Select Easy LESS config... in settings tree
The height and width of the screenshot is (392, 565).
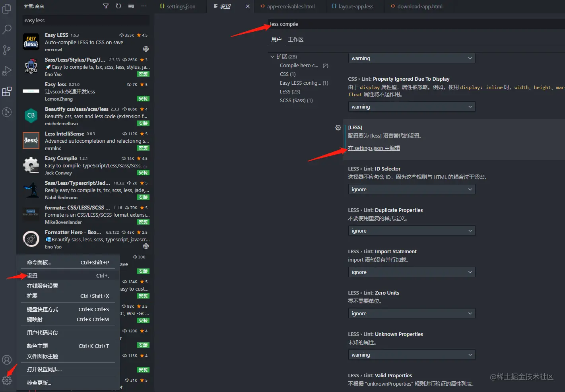point(304,83)
